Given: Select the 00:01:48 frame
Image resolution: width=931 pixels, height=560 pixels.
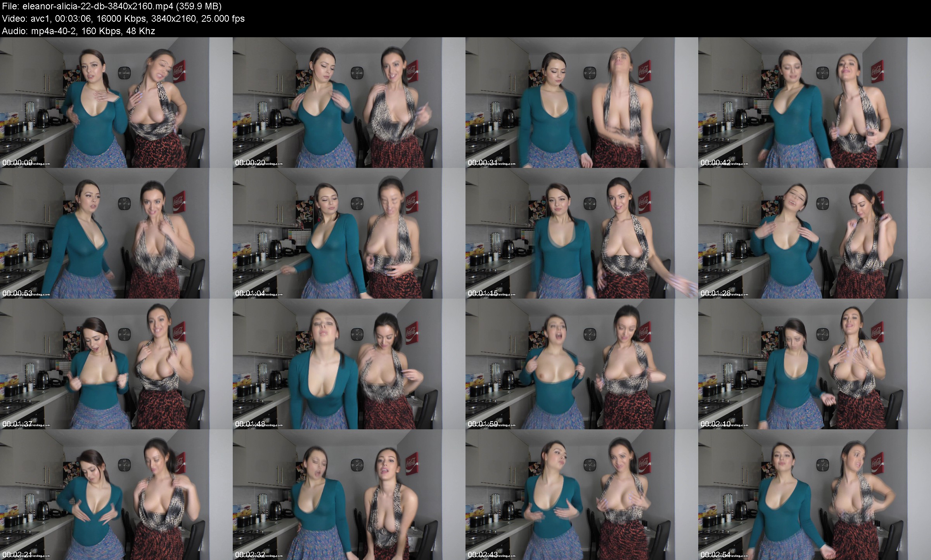Looking at the screenshot, I should coord(349,364).
